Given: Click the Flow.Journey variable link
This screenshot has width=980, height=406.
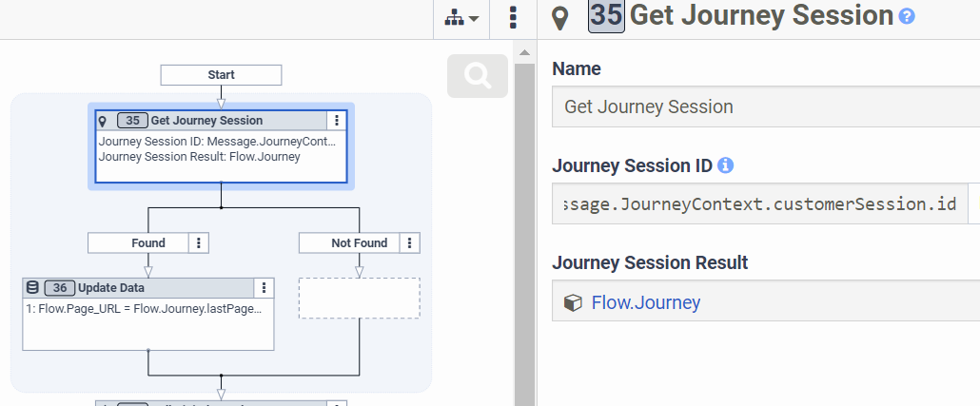Looking at the screenshot, I should (646, 302).
